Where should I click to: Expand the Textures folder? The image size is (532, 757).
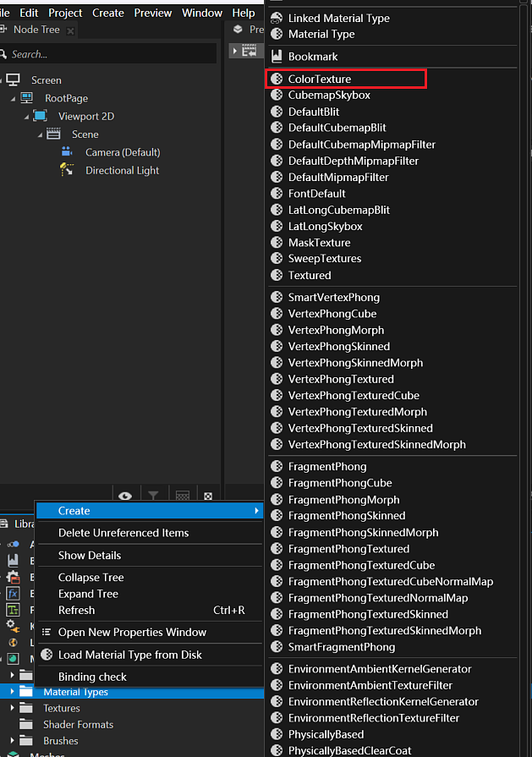point(12,708)
